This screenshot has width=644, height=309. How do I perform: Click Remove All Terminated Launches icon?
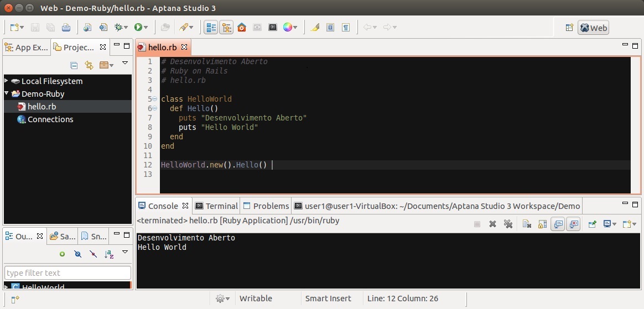click(508, 224)
